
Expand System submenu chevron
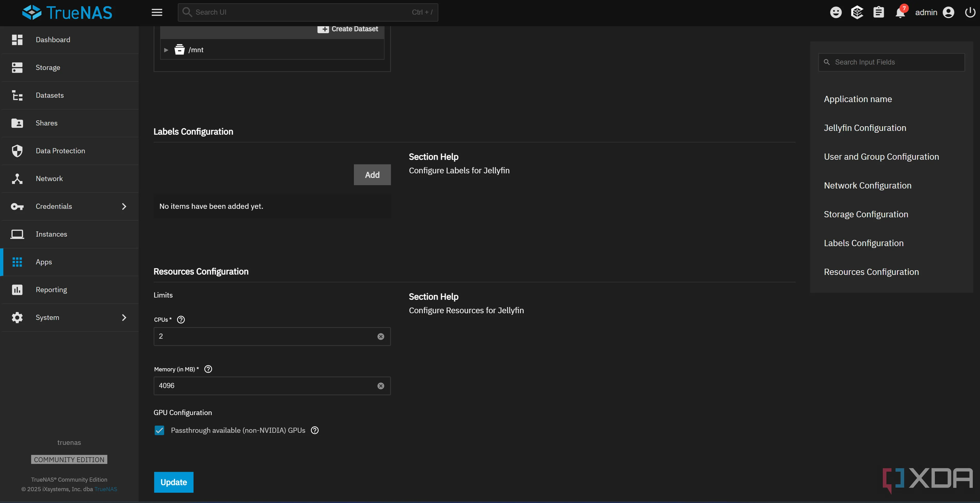(x=124, y=318)
